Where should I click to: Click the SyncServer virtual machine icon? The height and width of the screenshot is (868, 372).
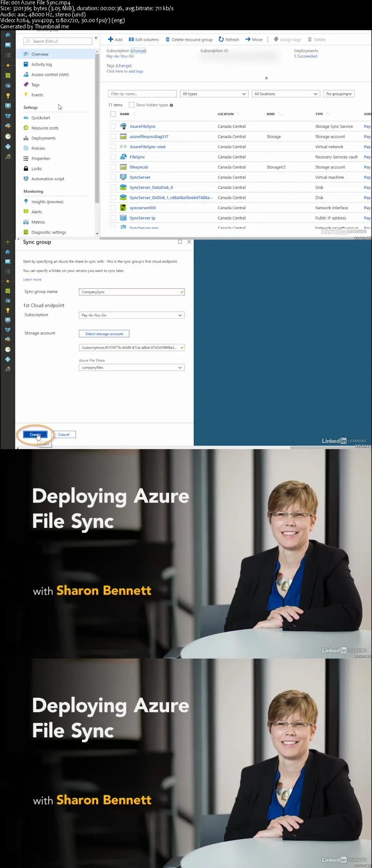123,177
